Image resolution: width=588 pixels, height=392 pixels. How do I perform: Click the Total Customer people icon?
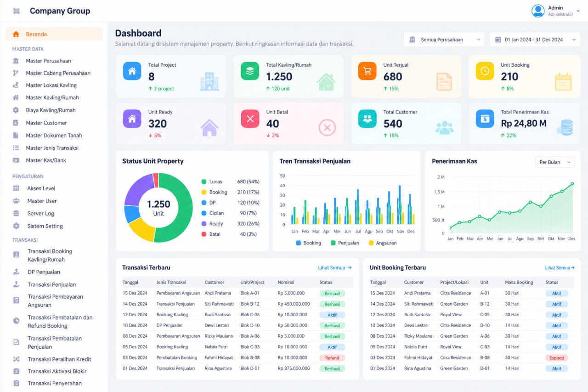pyautogui.click(x=367, y=119)
